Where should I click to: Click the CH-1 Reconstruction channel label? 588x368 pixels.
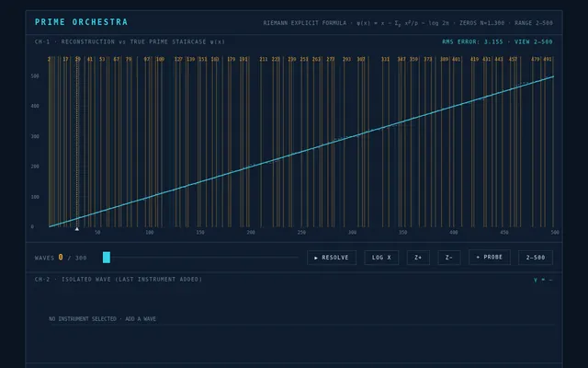pos(130,41)
